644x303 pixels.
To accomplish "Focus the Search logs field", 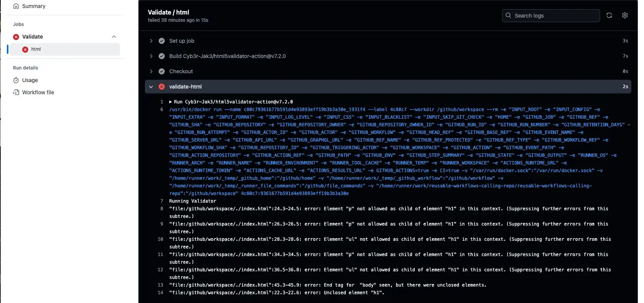I will (x=551, y=16).
